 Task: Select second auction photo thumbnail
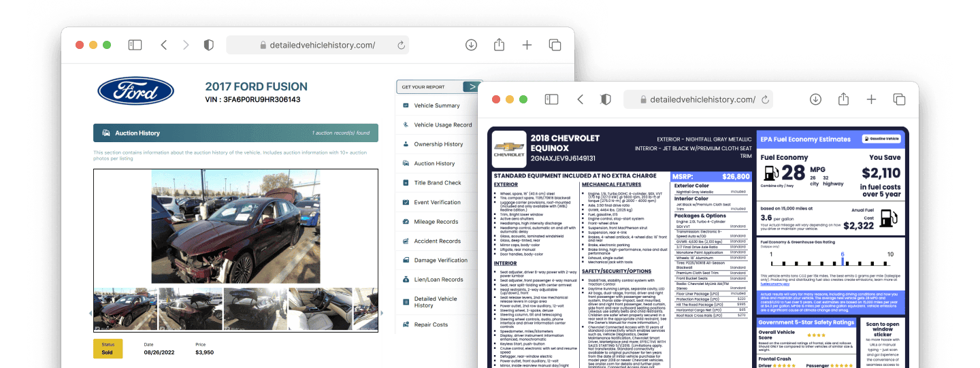click(x=189, y=309)
